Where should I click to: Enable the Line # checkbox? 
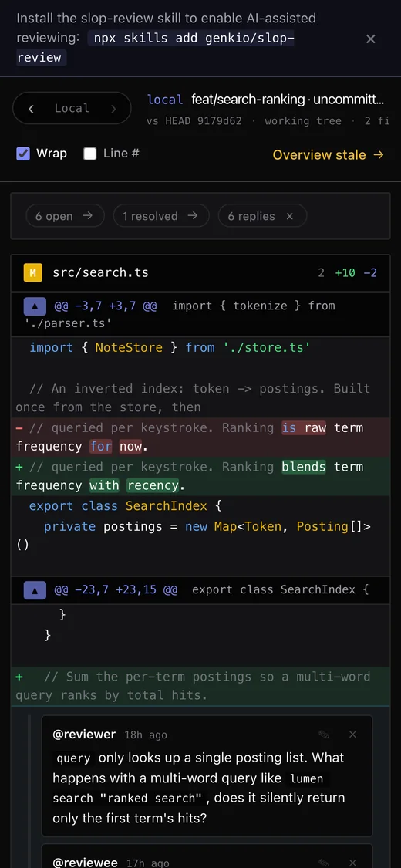click(x=89, y=154)
